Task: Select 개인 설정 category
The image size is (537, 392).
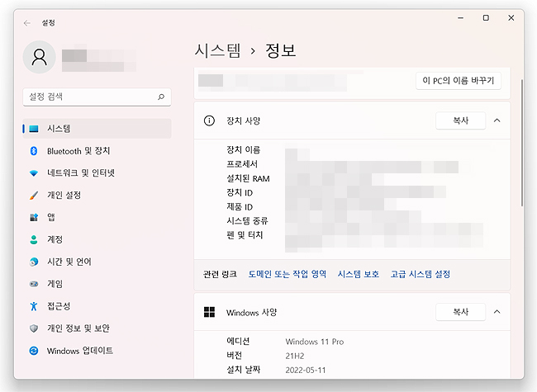Action: pos(97,196)
